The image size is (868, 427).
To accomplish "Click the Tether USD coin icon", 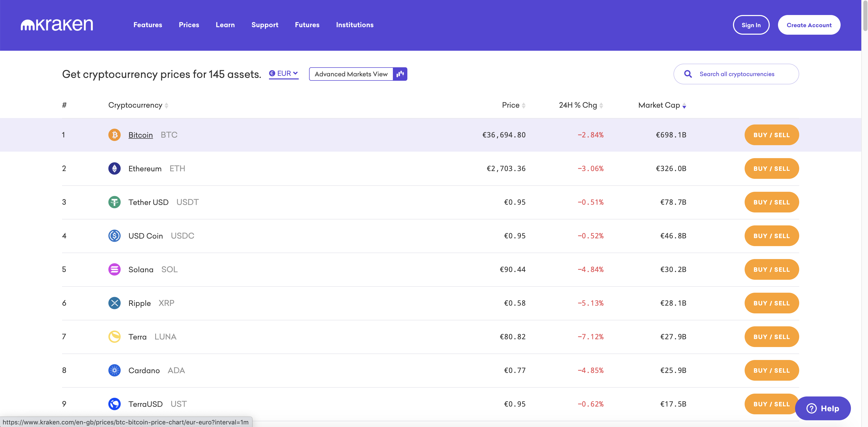I will click(115, 202).
